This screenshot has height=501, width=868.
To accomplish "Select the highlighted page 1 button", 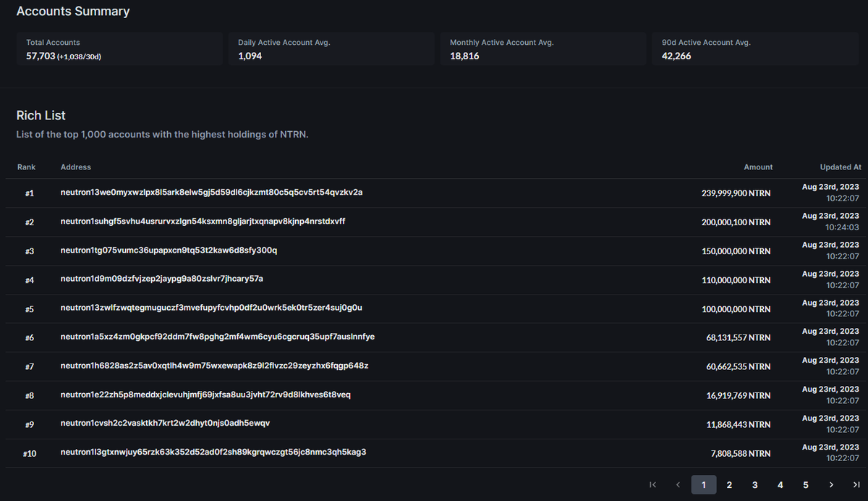I will [704, 484].
